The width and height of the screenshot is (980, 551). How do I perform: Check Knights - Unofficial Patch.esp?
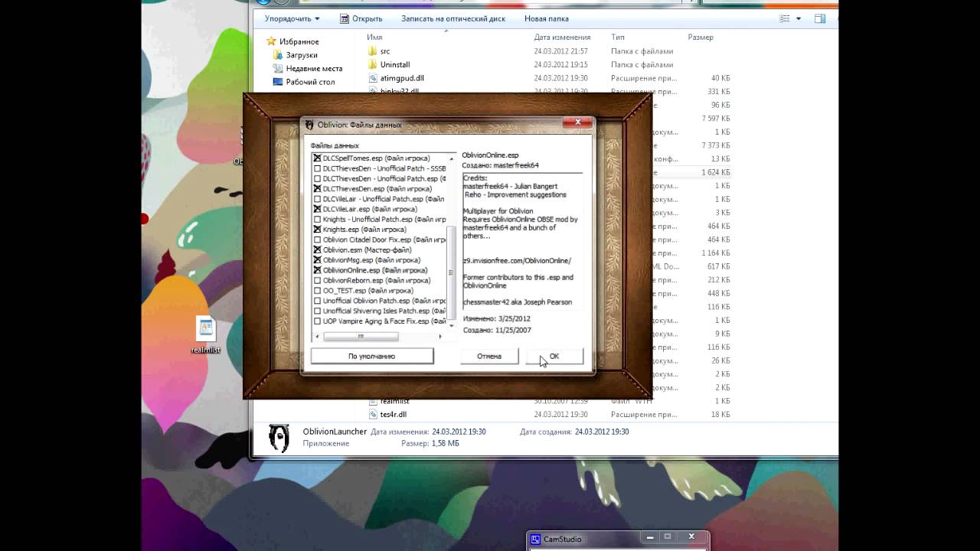coord(317,219)
